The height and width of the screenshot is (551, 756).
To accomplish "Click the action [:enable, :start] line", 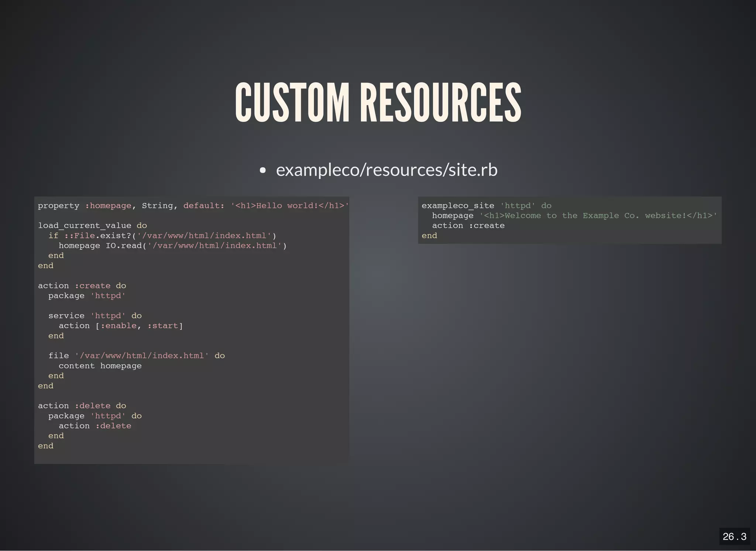I will [x=121, y=326].
